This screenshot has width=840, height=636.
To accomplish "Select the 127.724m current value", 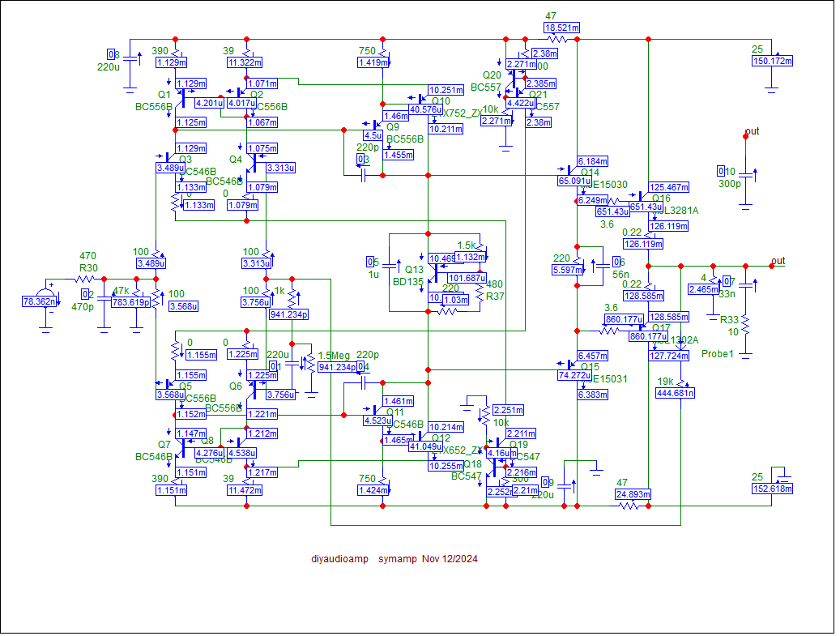I will point(669,356).
